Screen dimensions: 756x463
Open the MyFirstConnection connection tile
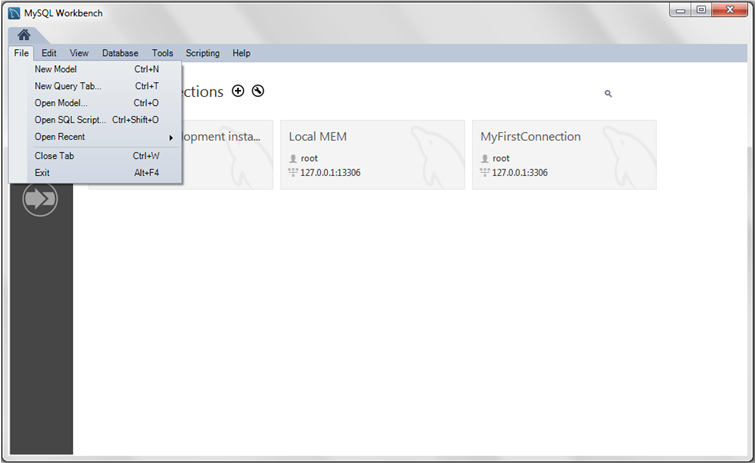coord(564,154)
